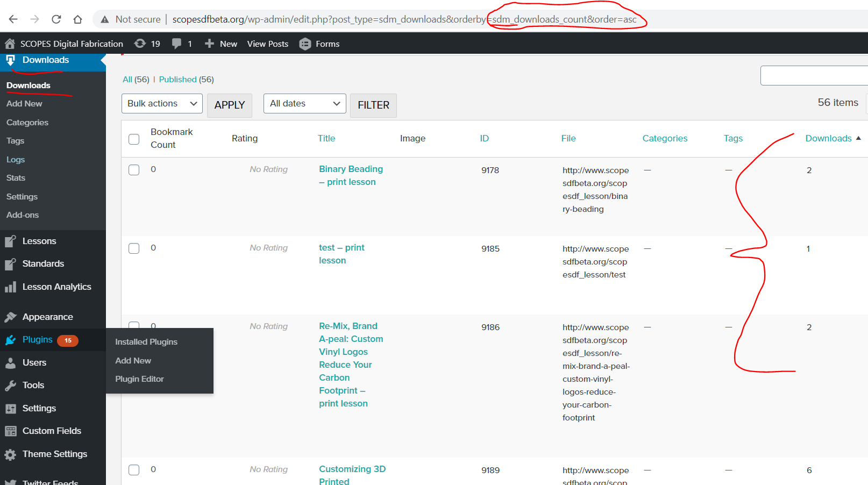The width and height of the screenshot is (868, 485).
Task: Open Categories in Downloads submenu
Action: coord(27,123)
